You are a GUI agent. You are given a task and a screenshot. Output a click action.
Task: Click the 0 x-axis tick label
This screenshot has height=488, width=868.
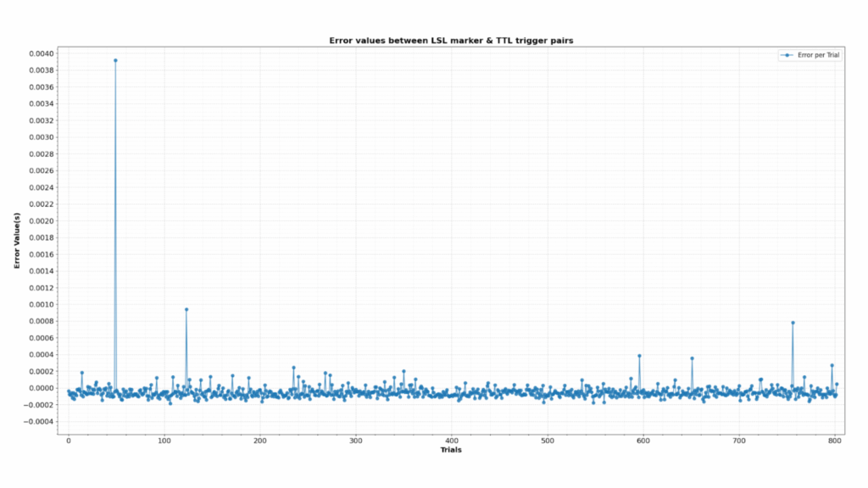[69, 441]
